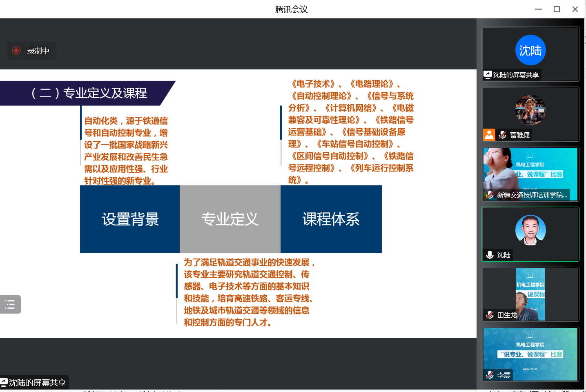Select the blue 沈陆 avatar circle

[530, 50]
